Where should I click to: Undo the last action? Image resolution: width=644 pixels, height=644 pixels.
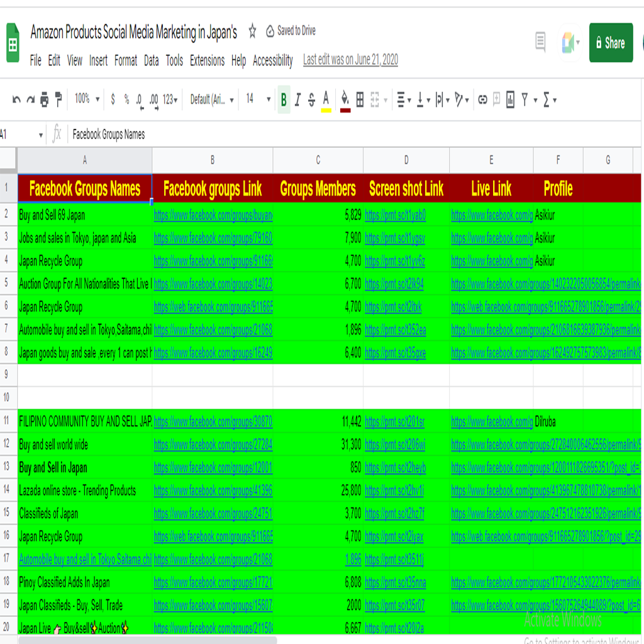tap(16, 99)
